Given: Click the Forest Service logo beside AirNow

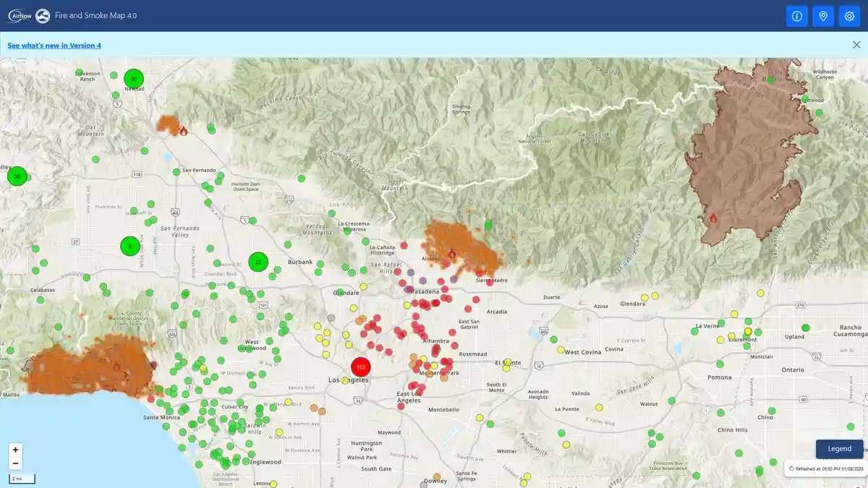Looking at the screenshot, I should [43, 16].
